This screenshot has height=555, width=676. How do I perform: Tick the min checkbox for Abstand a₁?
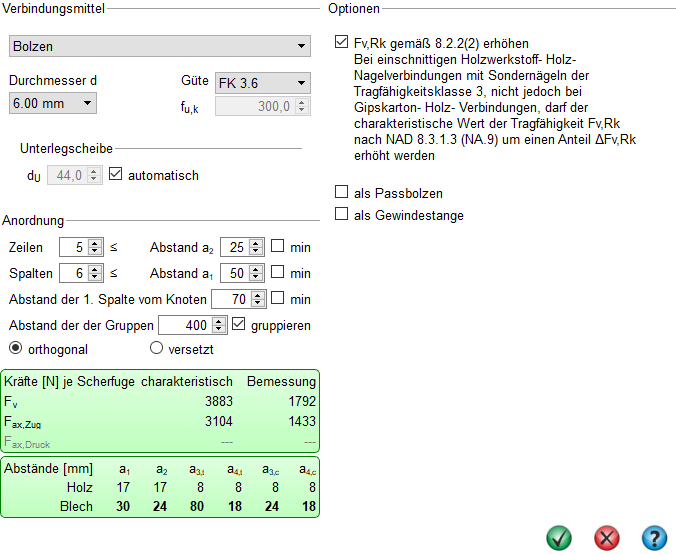(x=278, y=273)
